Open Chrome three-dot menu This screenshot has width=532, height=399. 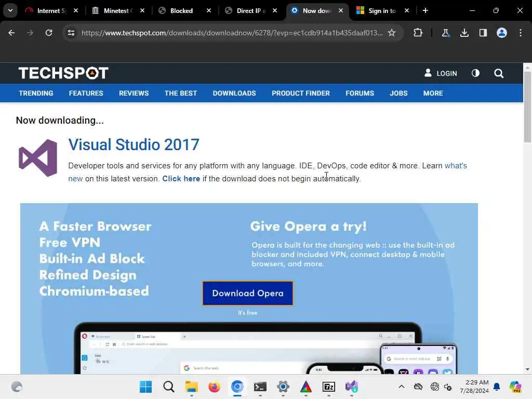point(521,33)
